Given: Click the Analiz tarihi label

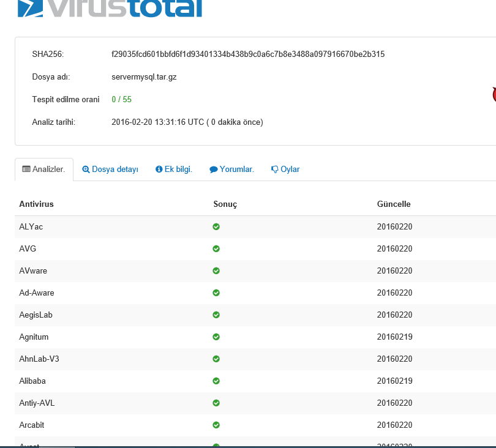Looking at the screenshot, I should pyautogui.click(x=54, y=122).
